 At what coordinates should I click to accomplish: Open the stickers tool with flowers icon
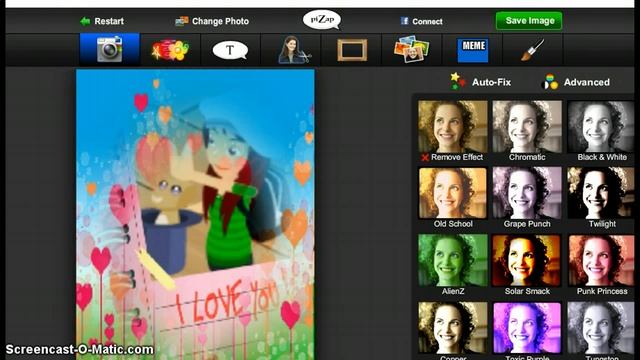point(170,50)
